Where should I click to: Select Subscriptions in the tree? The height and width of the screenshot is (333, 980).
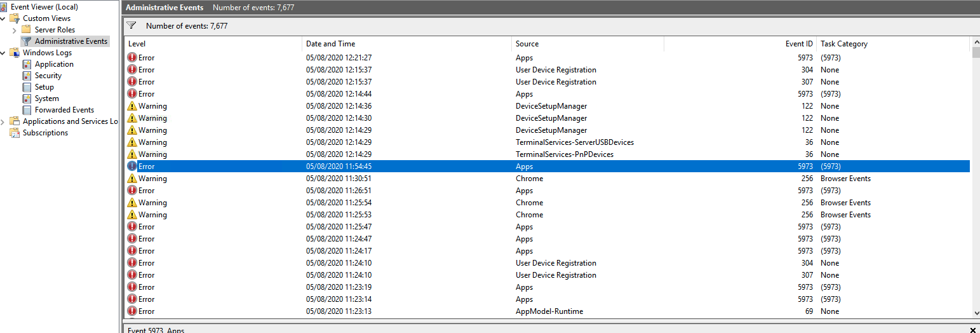click(45, 133)
